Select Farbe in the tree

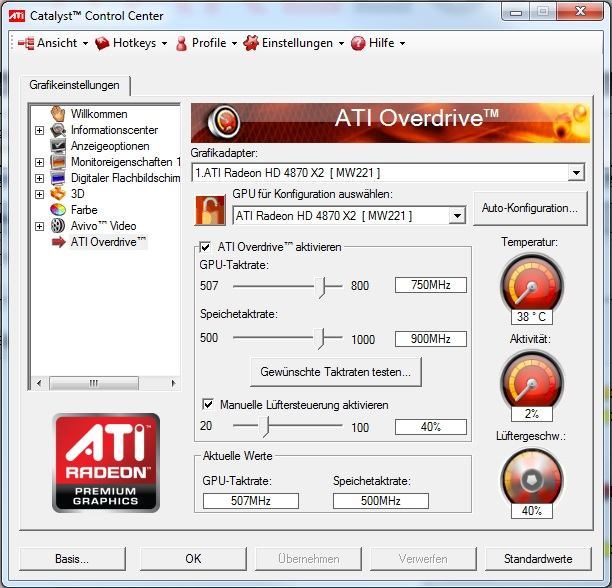point(84,210)
